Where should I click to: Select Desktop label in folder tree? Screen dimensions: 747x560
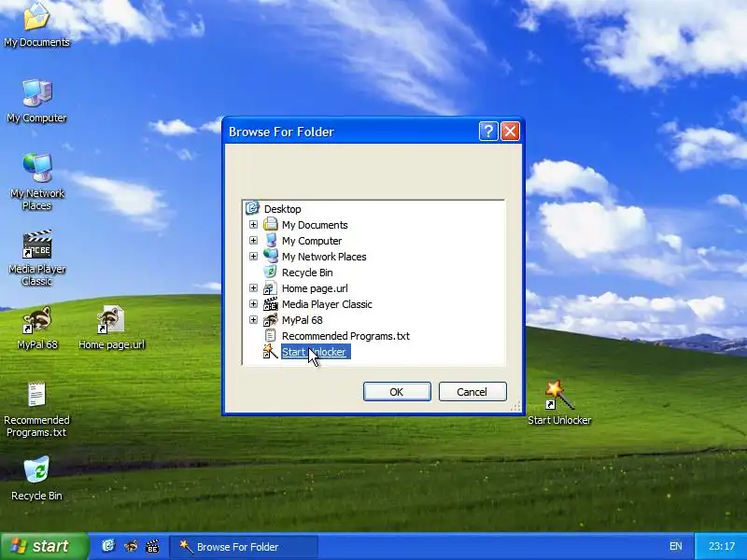(x=283, y=209)
